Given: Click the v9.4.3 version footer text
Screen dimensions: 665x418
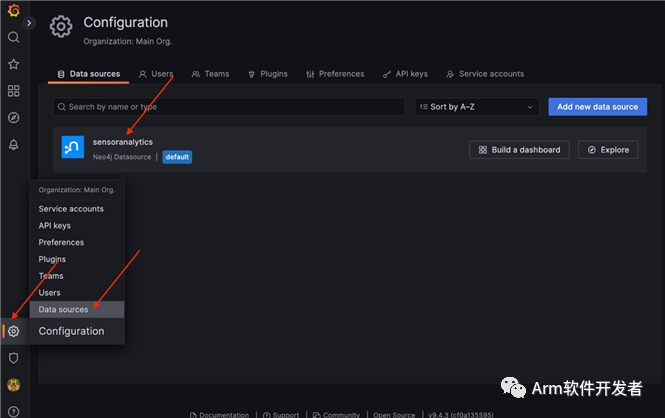Looking at the screenshot, I should tap(461, 415).
